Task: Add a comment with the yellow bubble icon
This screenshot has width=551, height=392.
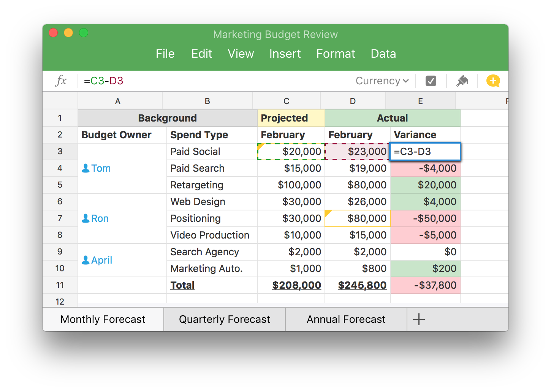Action: coord(493,81)
